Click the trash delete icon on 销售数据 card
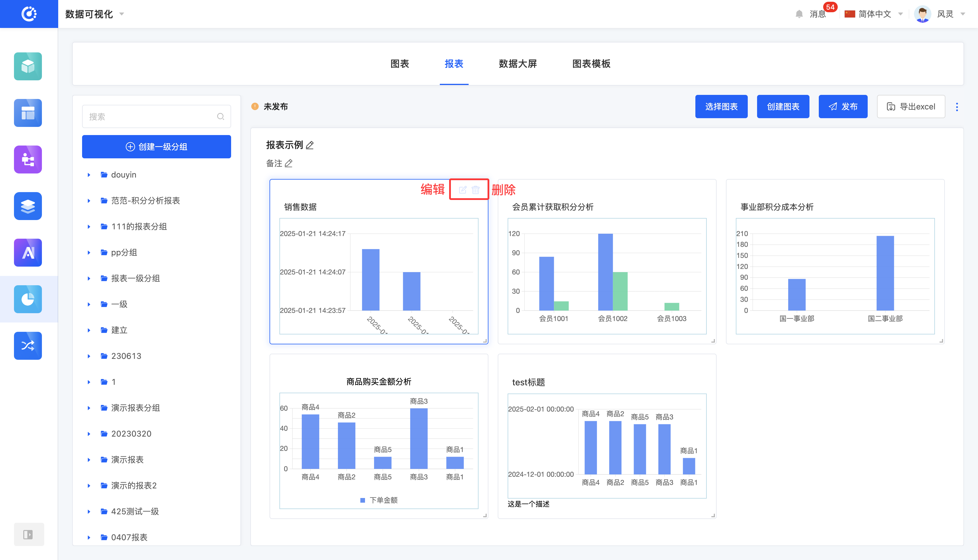The width and height of the screenshot is (978, 560). [x=476, y=189]
